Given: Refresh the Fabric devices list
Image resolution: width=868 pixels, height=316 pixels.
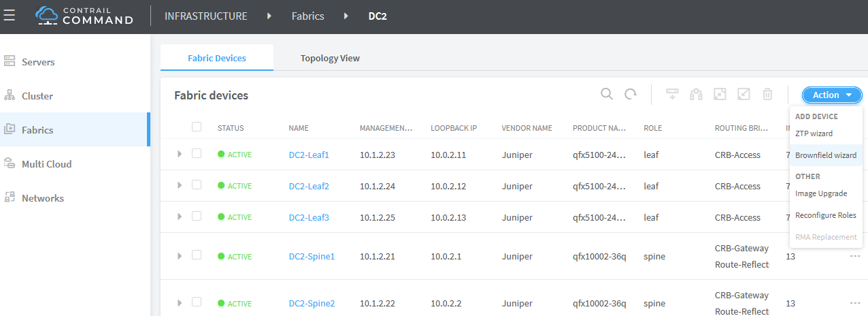Looking at the screenshot, I should [x=631, y=95].
